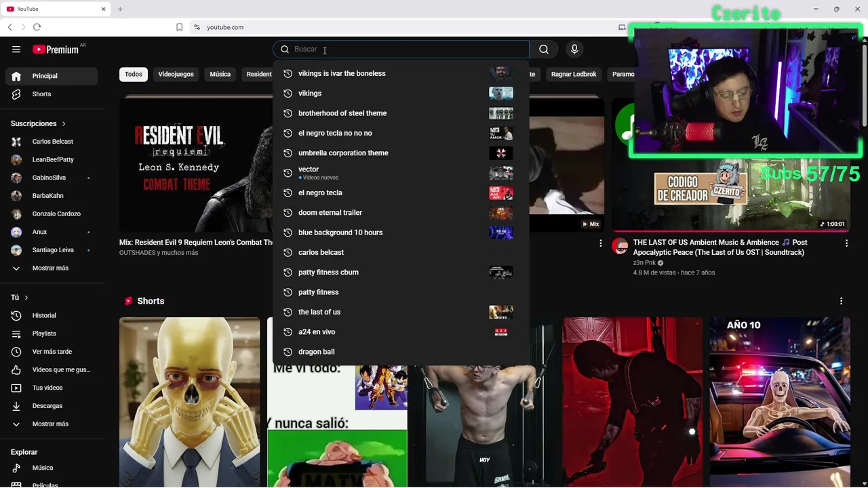Screen dimensions: 868x488
Task: Open Música under Explorar
Action: pos(52,468)
